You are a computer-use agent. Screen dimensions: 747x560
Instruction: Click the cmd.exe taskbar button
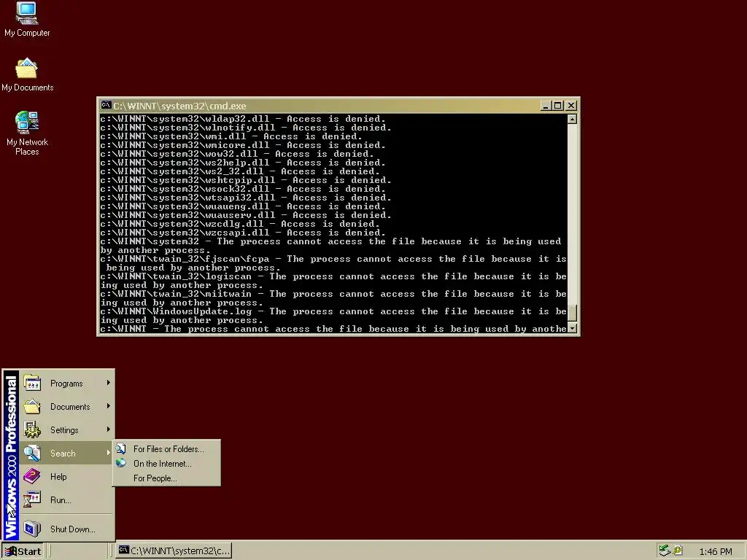(174, 551)
